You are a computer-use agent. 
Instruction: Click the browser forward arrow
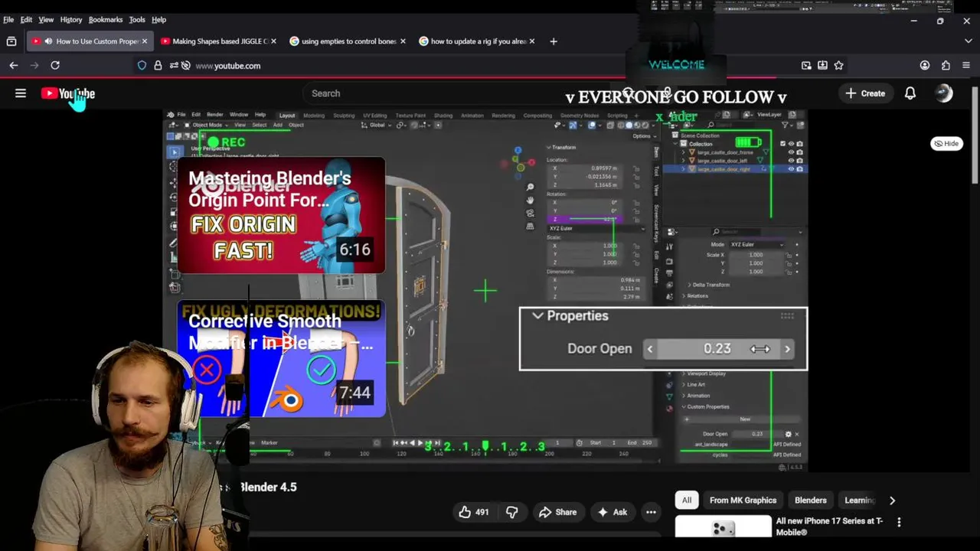34,66
